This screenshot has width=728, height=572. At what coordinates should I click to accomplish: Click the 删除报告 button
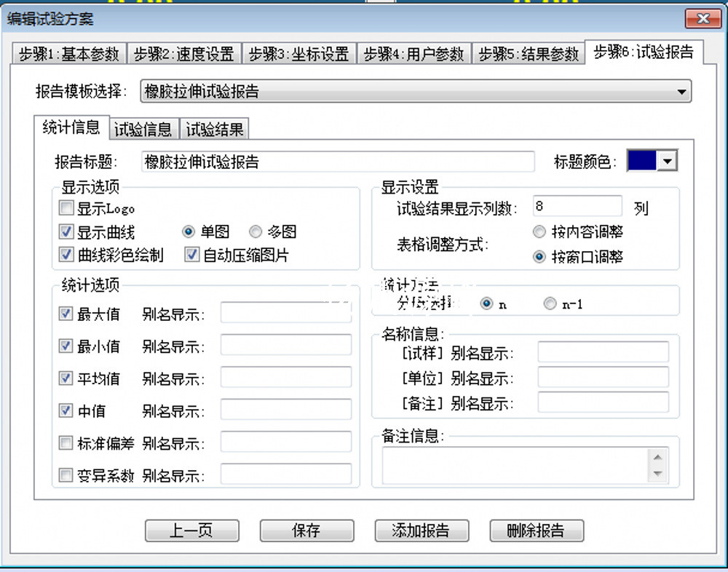tap(536, 531)
